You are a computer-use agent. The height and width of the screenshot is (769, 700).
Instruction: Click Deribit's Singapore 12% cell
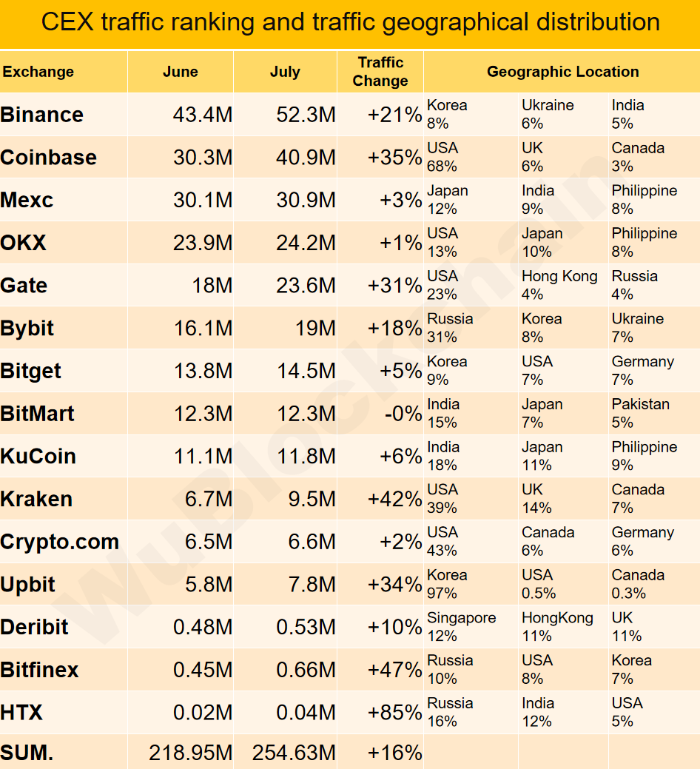tap(461, 627)
